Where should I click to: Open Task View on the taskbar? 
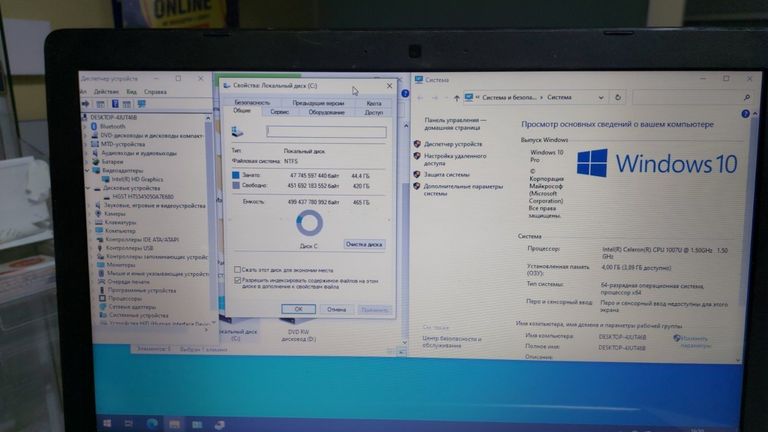(x=129, y=423)
